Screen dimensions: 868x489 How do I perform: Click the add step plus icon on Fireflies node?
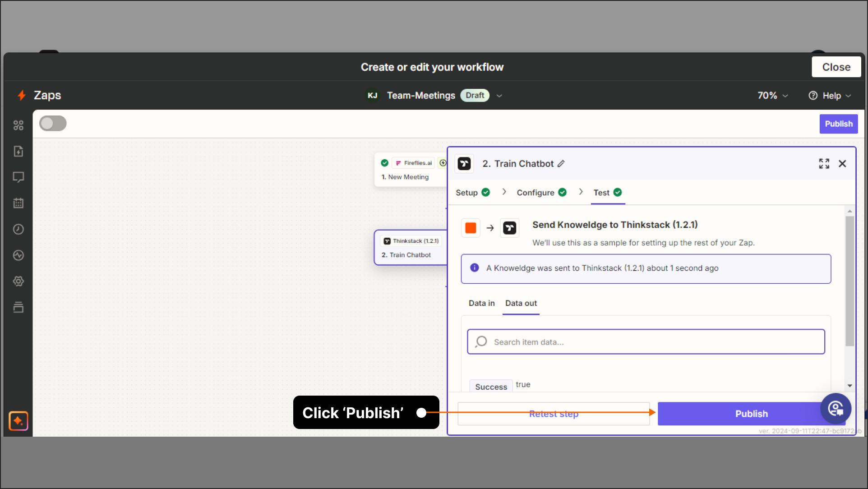443,163
